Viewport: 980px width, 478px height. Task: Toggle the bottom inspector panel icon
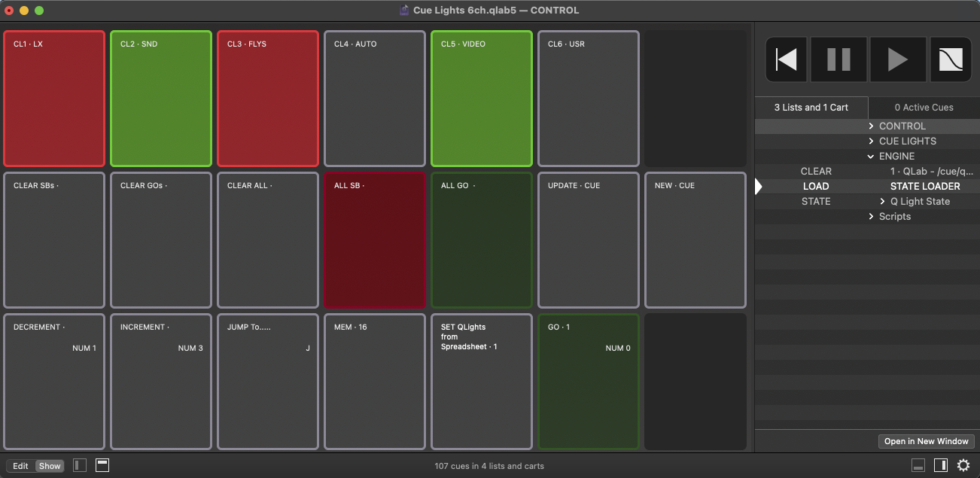(x=918, y=465)
